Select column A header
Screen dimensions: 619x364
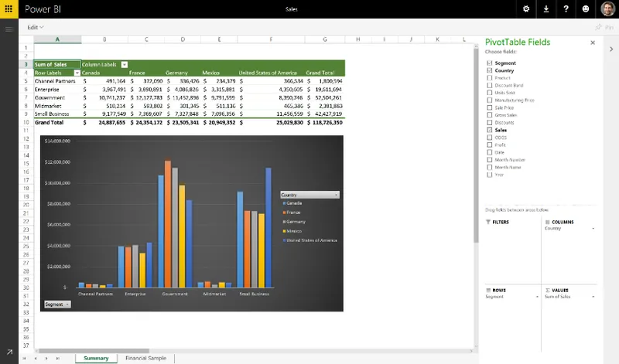coord(57,39)
